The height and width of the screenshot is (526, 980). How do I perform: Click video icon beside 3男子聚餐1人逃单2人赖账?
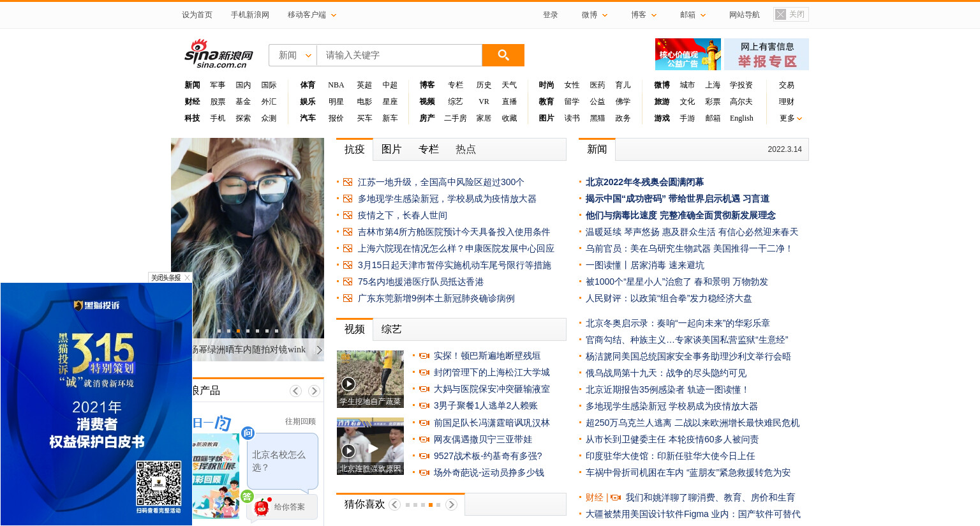[x=424, y=406]
